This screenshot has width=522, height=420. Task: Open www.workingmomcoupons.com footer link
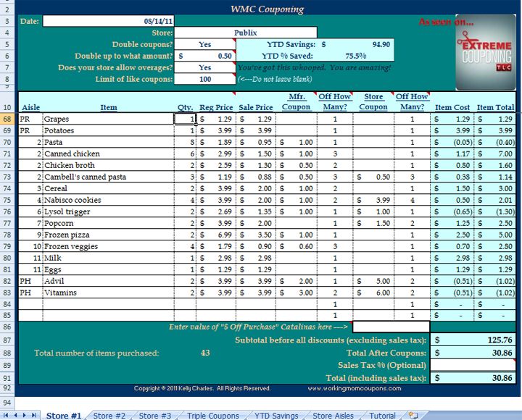pyautogui.click(x=355, y=388)
